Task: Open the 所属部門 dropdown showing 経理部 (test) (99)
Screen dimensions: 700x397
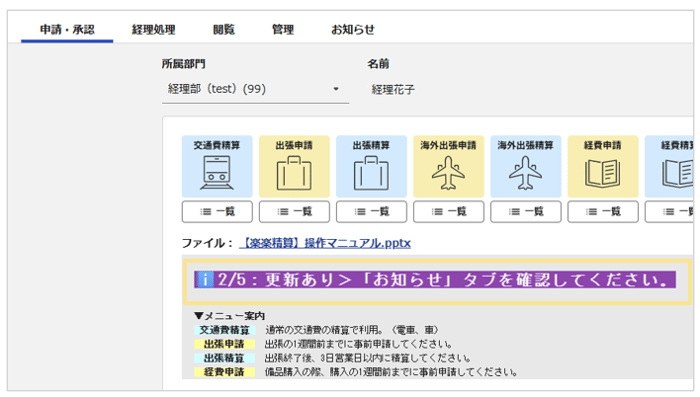Action: coord(255,89)
